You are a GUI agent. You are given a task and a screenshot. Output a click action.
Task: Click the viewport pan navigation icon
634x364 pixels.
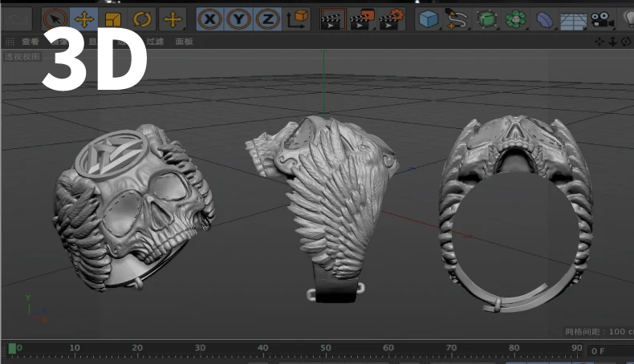[599, 42]
